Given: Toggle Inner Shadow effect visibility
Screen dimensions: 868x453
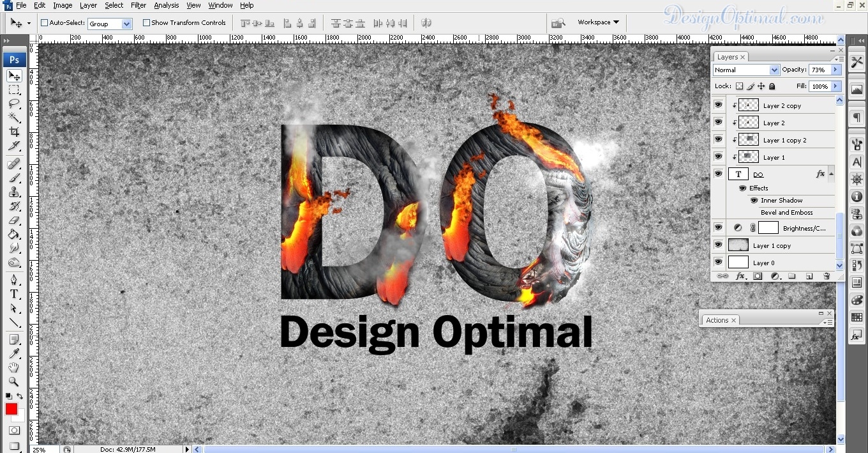Looking at the screenshot, I should [x=754, y=201].
